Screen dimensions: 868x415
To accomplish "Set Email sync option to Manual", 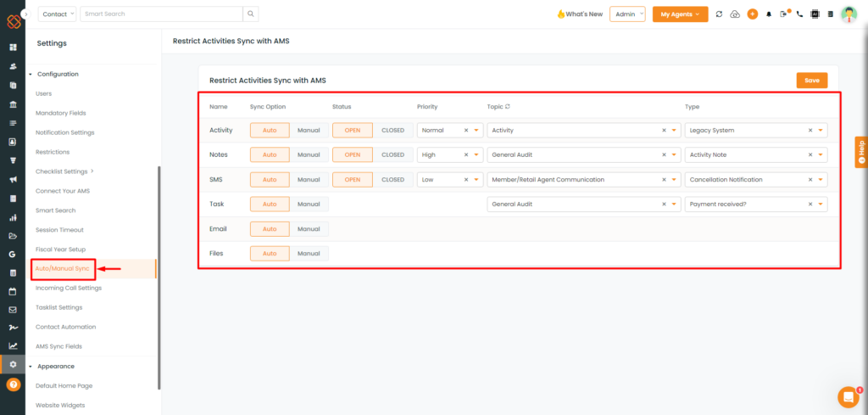I will point(309,229).
